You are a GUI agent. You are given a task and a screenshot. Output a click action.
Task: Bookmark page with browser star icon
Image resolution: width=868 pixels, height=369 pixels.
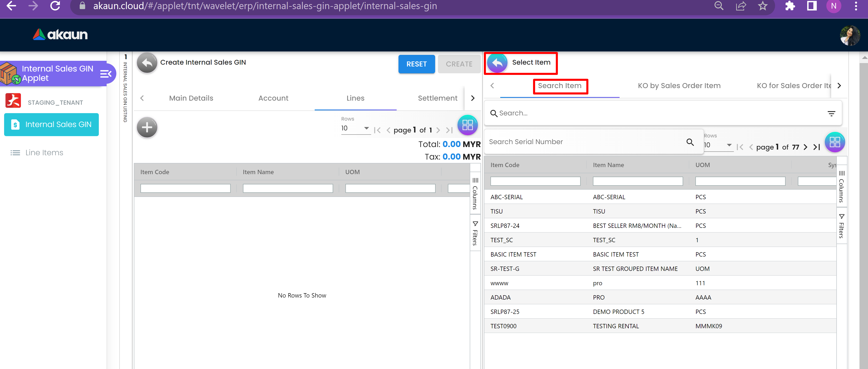(763, 6)
